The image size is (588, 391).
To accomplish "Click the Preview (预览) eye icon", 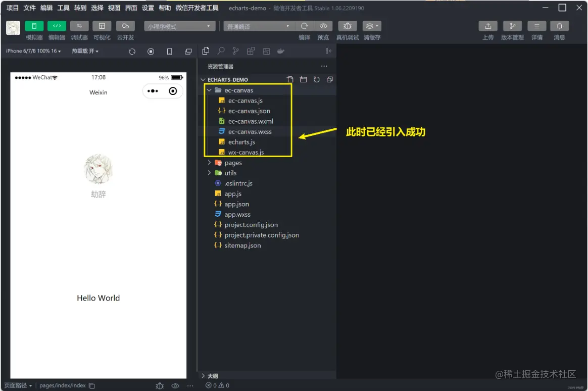I will 323,26.
